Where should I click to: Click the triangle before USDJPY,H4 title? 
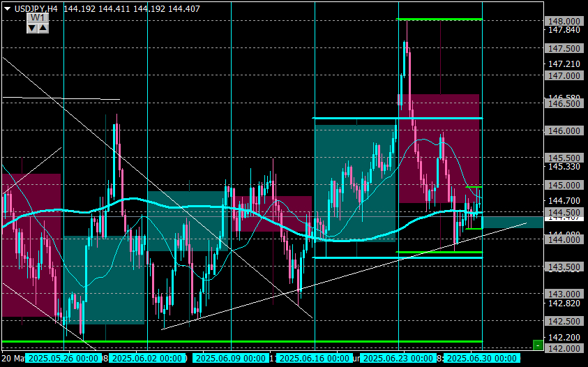(x=8, y=9)
